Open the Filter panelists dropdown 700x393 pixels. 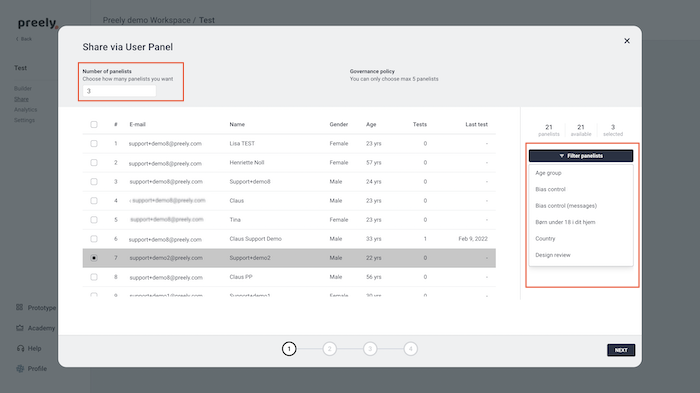pos(581,156)
